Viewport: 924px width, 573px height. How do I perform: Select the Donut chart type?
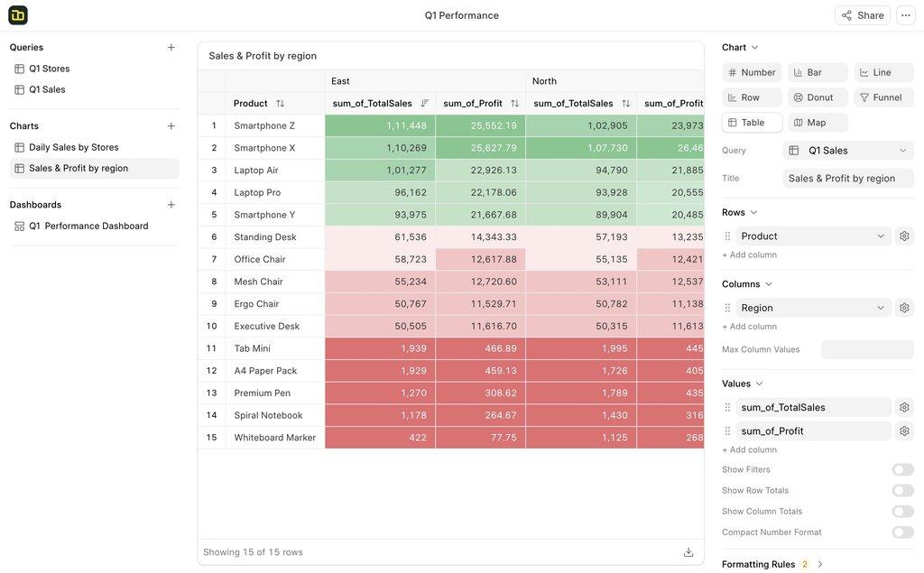[x=818, y=97]
